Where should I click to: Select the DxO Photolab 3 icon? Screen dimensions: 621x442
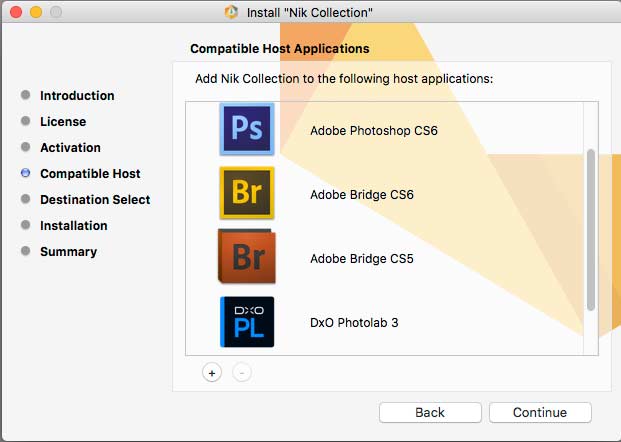(247, 322)
